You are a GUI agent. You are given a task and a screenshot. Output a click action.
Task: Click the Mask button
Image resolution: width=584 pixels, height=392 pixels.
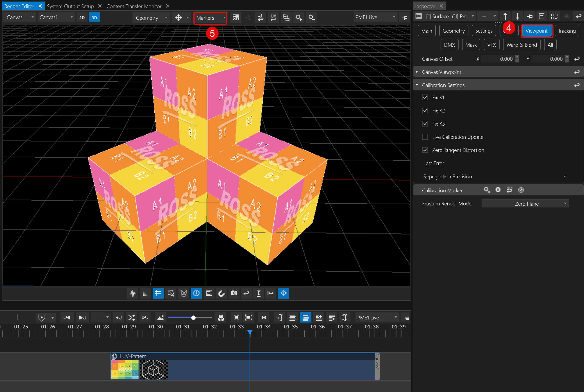(471, 45)
